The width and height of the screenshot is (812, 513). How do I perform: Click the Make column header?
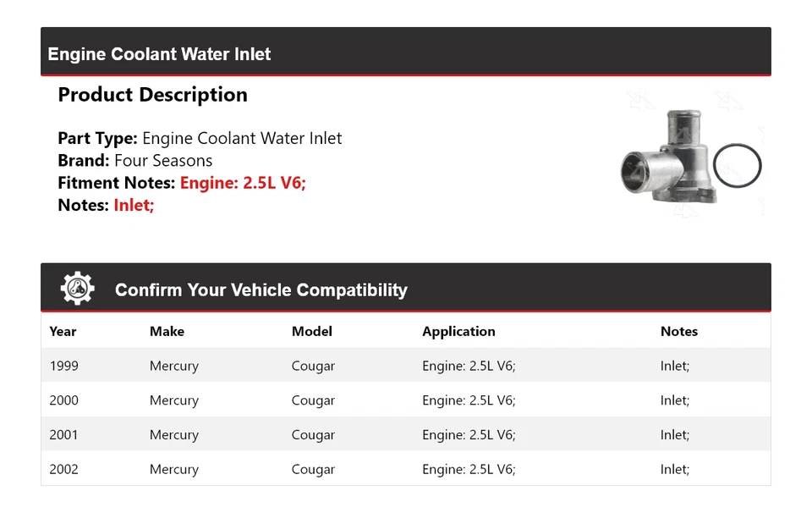click(x=167, y=331)
